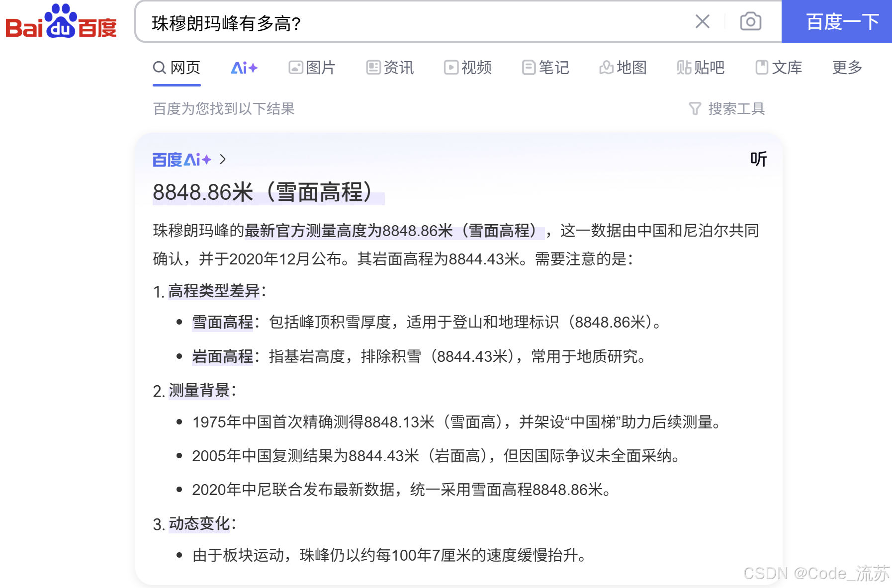This screenshot has width=892, height=588.
Task: Click the 由于板块运动 bullet line
Action: (x=389, y=555)
